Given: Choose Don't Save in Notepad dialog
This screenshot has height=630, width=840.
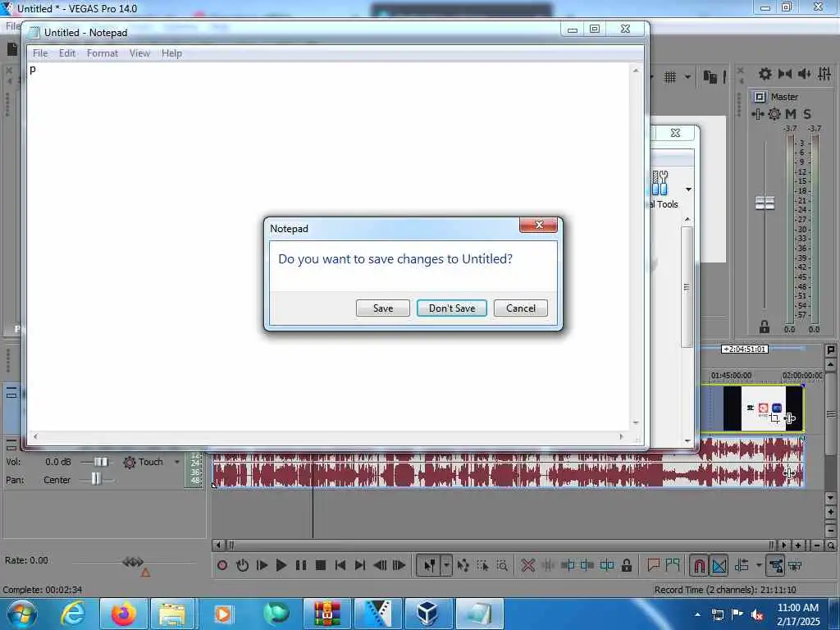Looking at the screenshot, I should click(x=452, y=308).
